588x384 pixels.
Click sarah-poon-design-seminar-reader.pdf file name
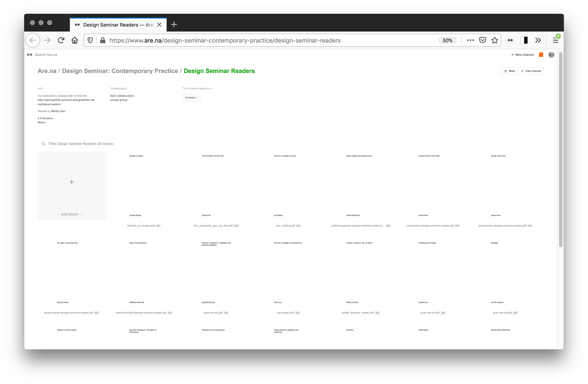pos(430,226)
